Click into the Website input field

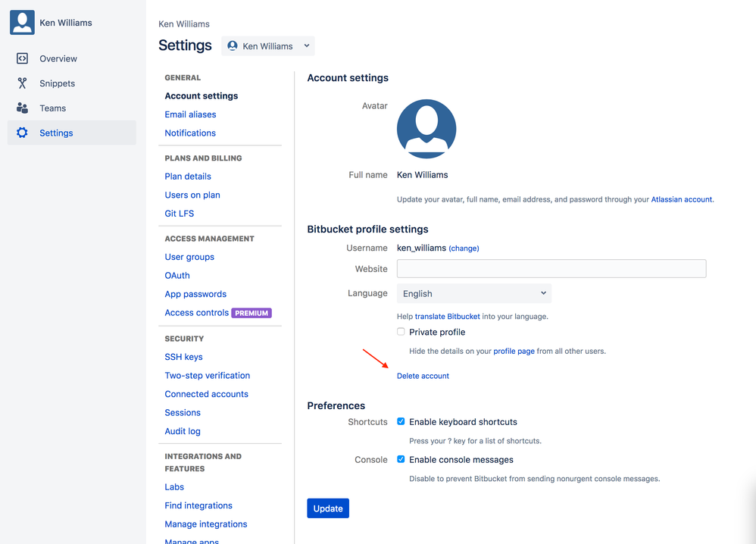(551, 269)
